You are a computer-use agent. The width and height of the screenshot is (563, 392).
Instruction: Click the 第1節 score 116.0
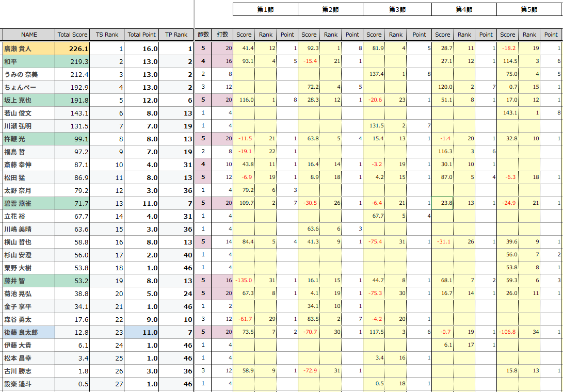pyautogui.click(x=244, y=101)
